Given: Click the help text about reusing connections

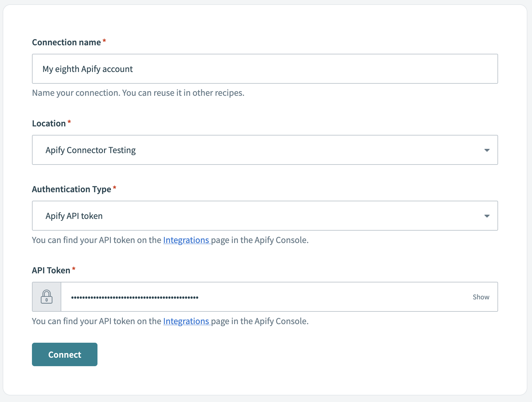Looking at the screenshot, I should [x=138, y=93].
